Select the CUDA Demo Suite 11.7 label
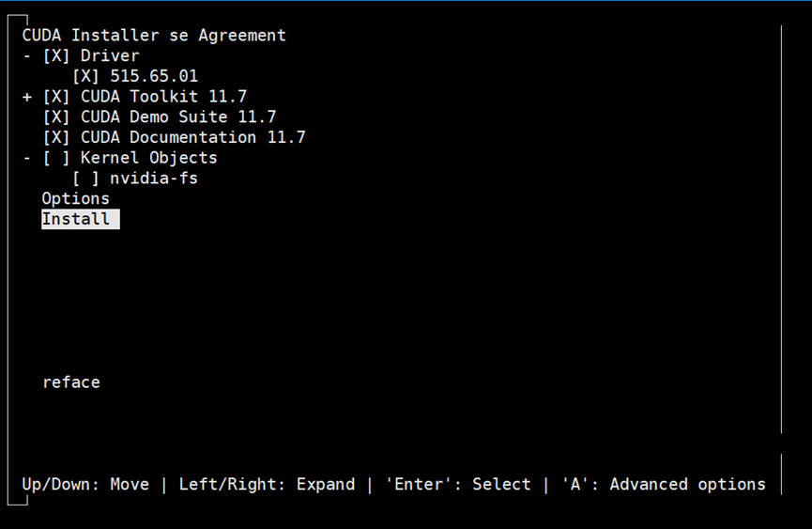Image resolution: width=812 pixels, height=529 pixels. pyautogui.click(x=178, y=117)
